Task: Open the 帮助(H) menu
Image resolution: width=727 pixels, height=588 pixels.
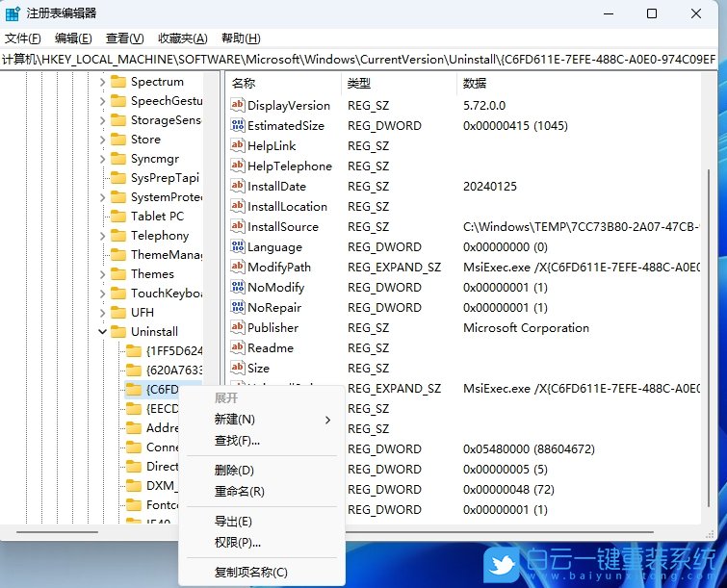Action: point(241,38)
